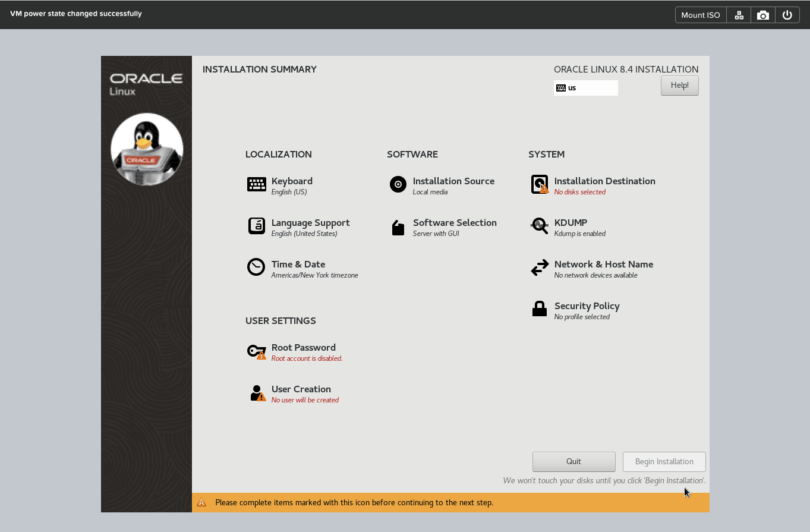Click 'Americas/New York timezone' text

tap(315, 275)
